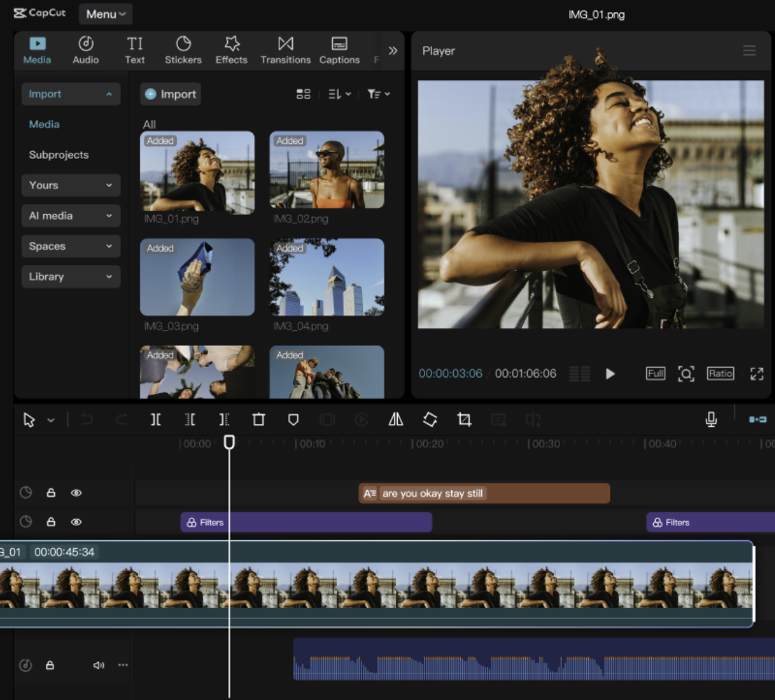This screenshot has height=700, width=775.
Task: Click the caption track clock icon
Action: 26,493
